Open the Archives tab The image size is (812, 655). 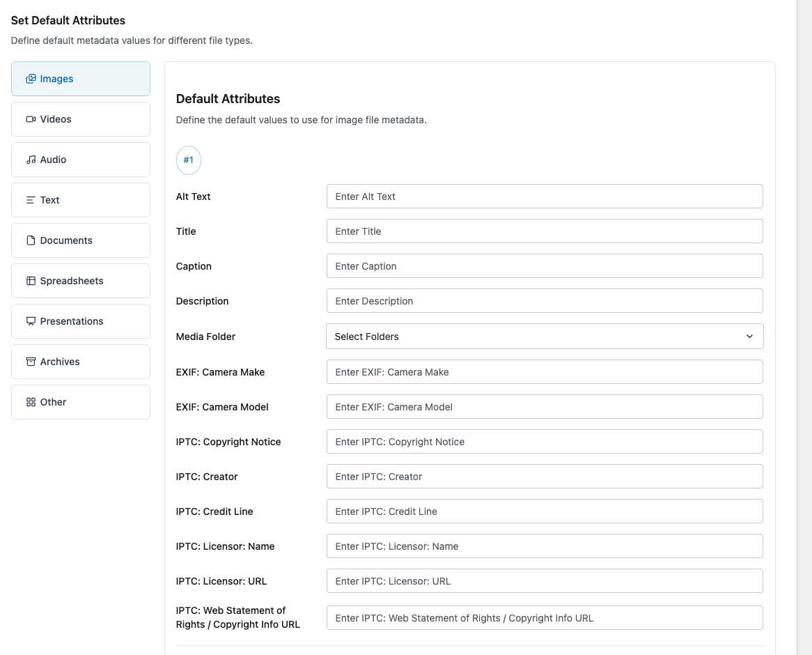pyautogui.click(x=81, y=362)
